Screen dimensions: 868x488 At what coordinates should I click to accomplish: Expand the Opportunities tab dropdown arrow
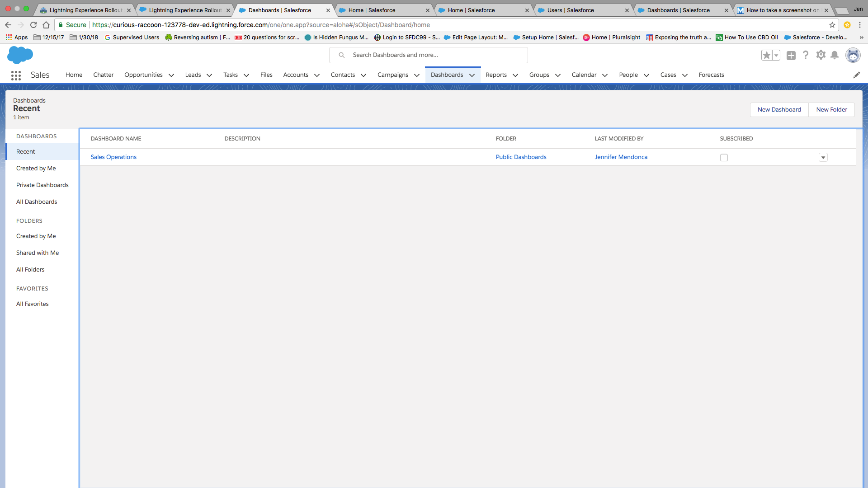pyautogui.click(x=171, y=75)
